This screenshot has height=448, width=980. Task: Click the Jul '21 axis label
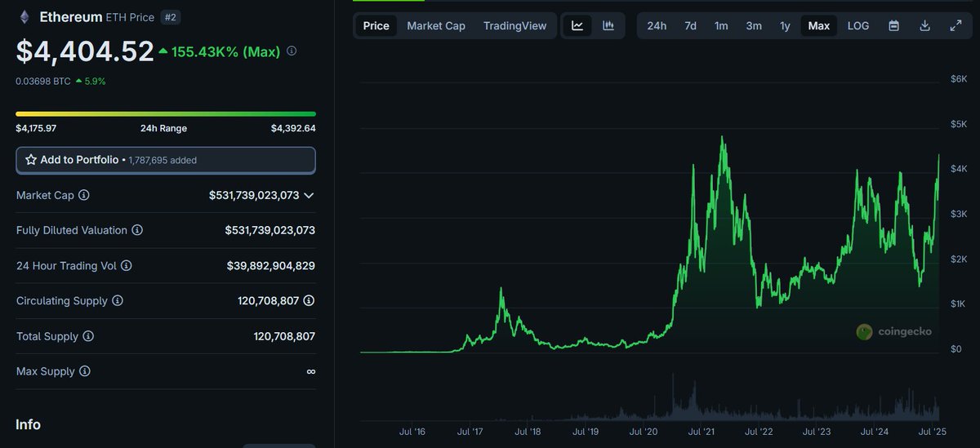(703, 431)
